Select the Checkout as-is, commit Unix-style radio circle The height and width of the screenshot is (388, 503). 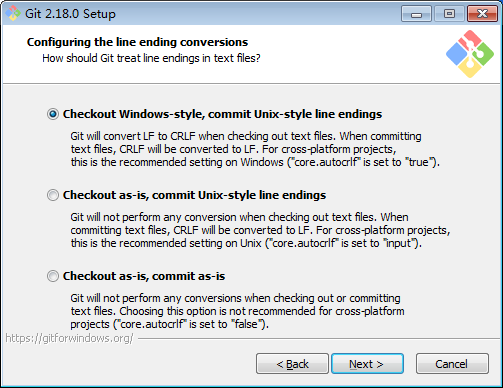point(53,195)
